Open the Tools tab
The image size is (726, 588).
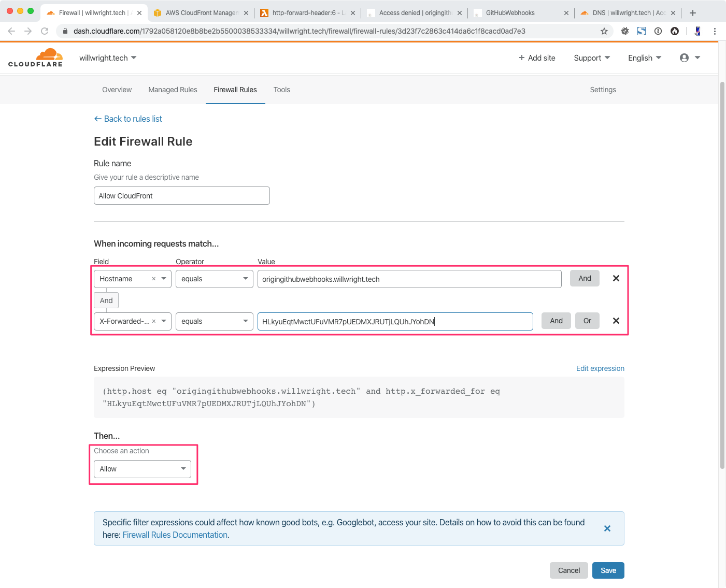[x=282, y=90]
